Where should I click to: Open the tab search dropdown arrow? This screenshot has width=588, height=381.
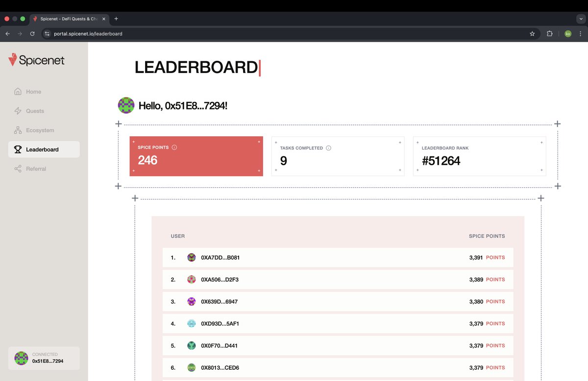tap(581, 19)
